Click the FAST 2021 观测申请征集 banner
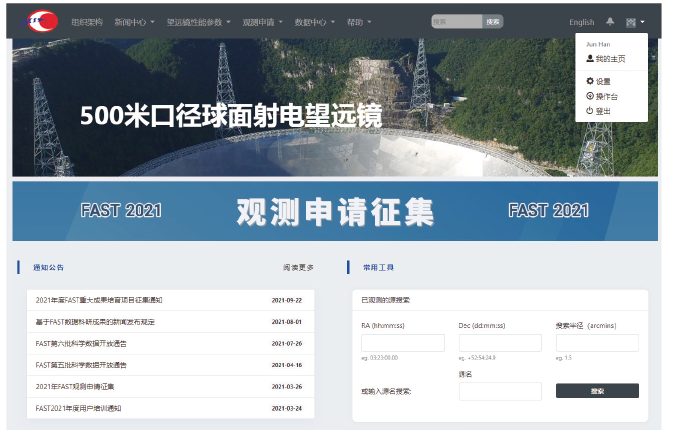 click(x=335, y=211)
